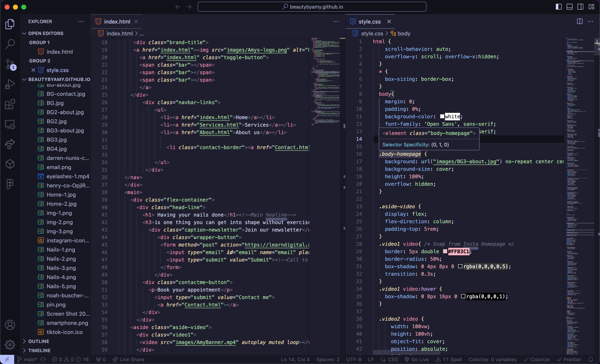Click the remote window indicator in status bar
Viewport: 600px width, 364px height.
(7, 359)
